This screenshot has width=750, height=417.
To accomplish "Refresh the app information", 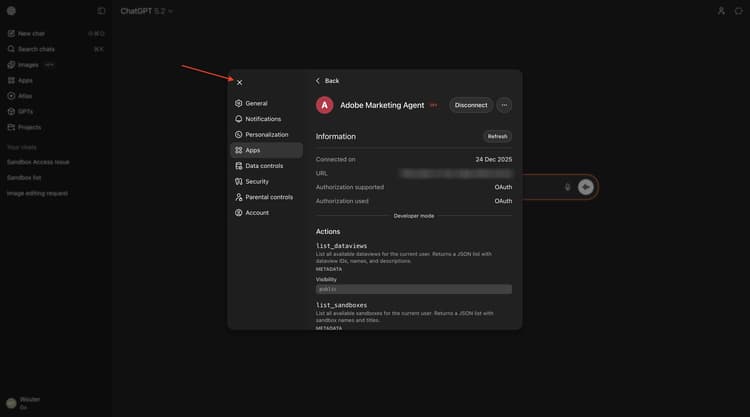I will pos(497,136).
